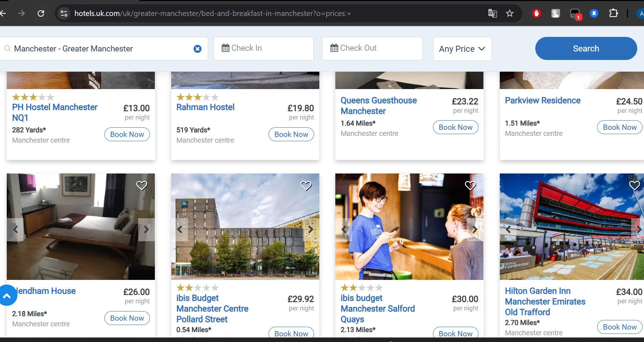Open the blue bookmark extension icon

point(594,13)
